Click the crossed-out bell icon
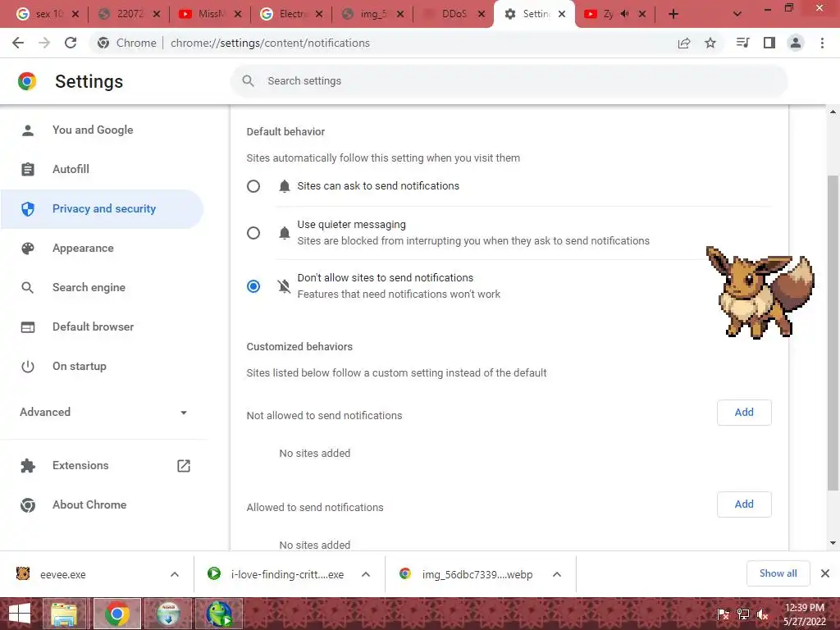This screenshot has width=840, height=630. point(284,286)
